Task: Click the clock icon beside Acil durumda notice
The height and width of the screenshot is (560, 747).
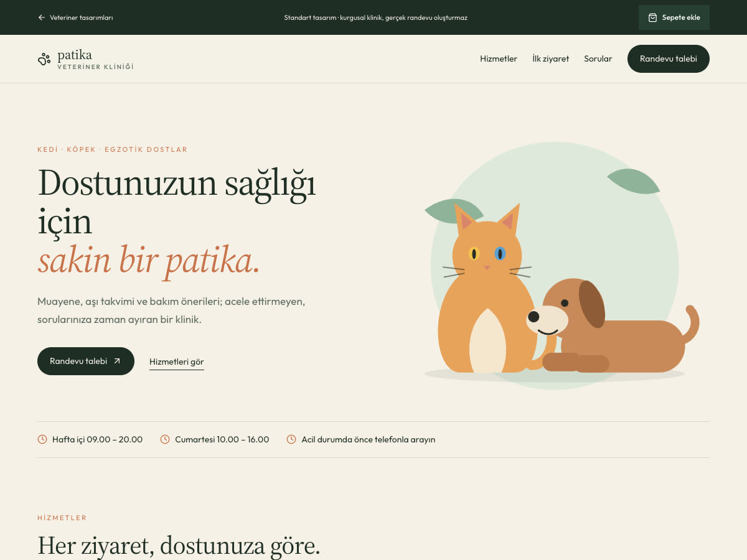Action: pyautogui.click(x=291, y=439)
